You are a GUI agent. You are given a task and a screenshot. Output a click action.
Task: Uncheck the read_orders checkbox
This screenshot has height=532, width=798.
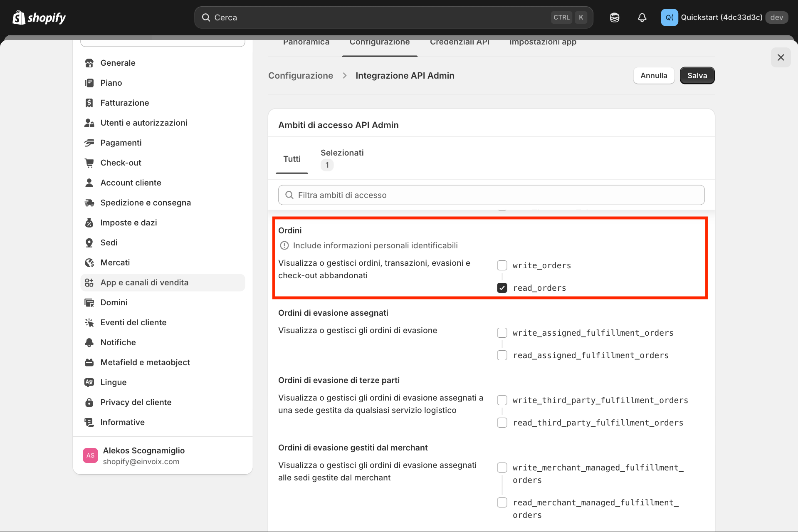pyautogui.click(x=502, y=288)
